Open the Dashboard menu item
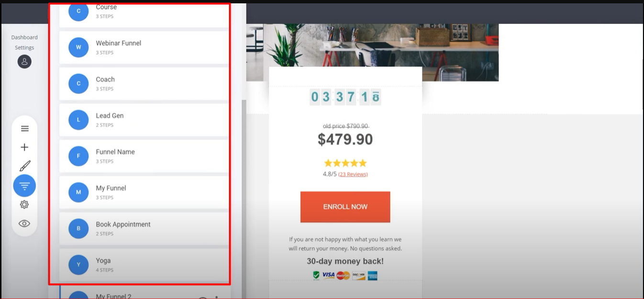 point(24,37)
